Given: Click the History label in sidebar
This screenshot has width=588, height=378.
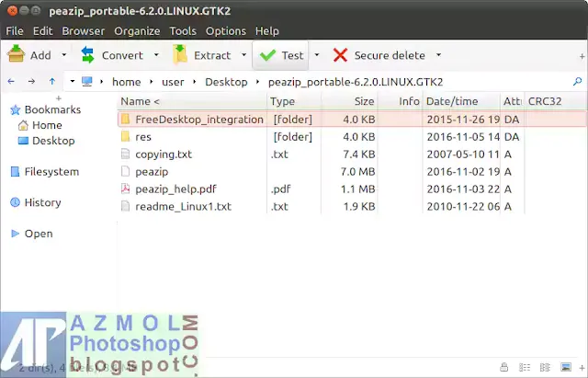Looking at the screenshot, I should click(43, 202).
